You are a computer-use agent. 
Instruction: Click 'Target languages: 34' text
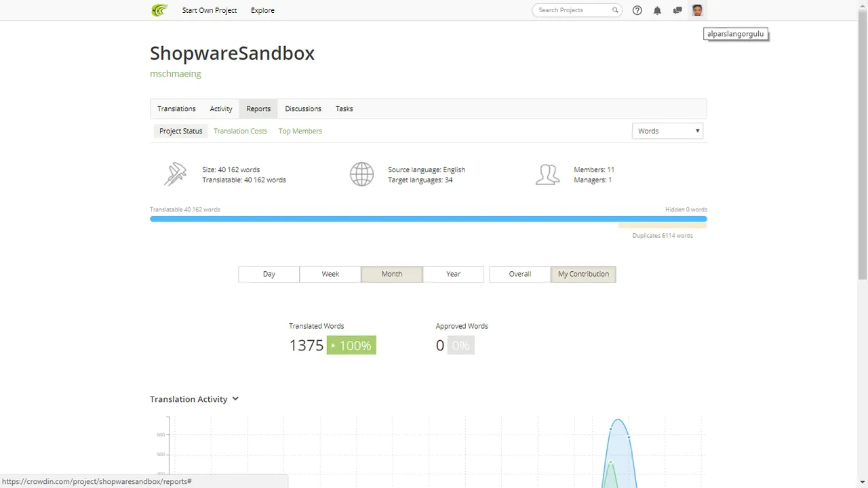tap(420, 180)
